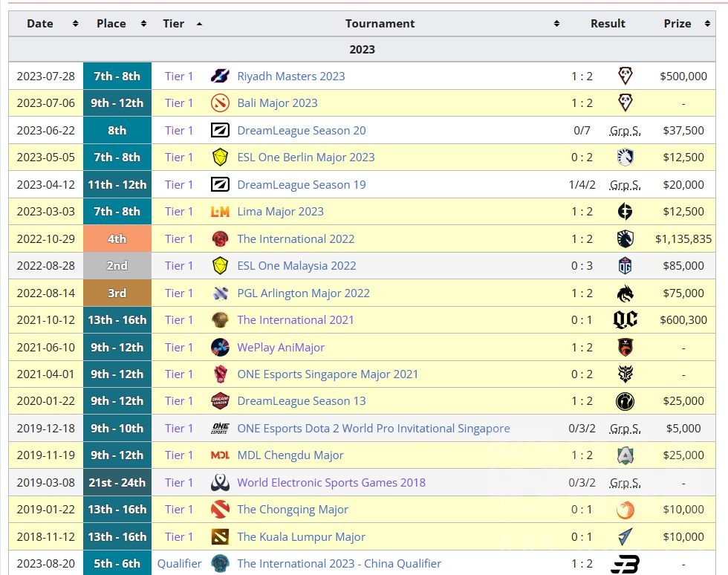
Task: Open The International 2022 tournament link
Action: tap(296, 239)
